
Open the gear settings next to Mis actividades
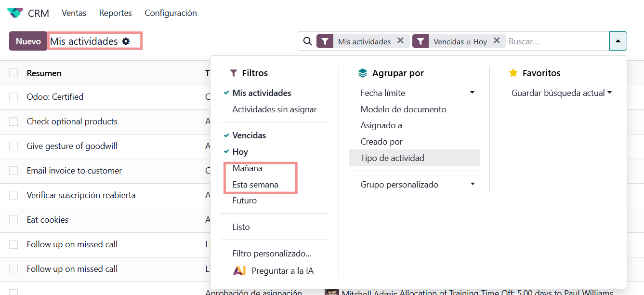(x=126, y=41)
